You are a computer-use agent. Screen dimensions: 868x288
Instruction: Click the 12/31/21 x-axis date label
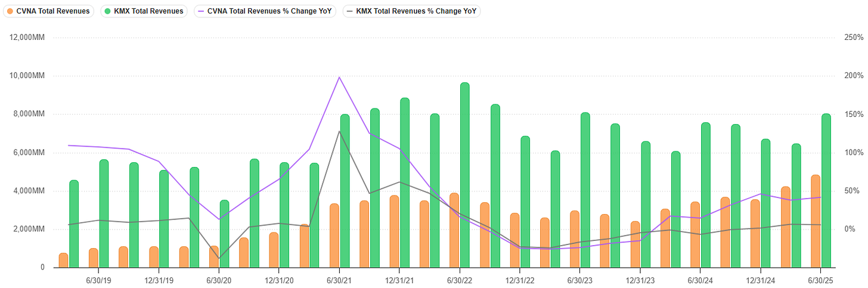point(399,280)
